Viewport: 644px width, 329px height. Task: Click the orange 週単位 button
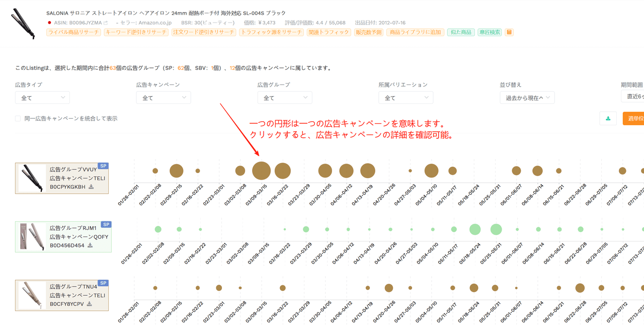[x=633, y=118]
